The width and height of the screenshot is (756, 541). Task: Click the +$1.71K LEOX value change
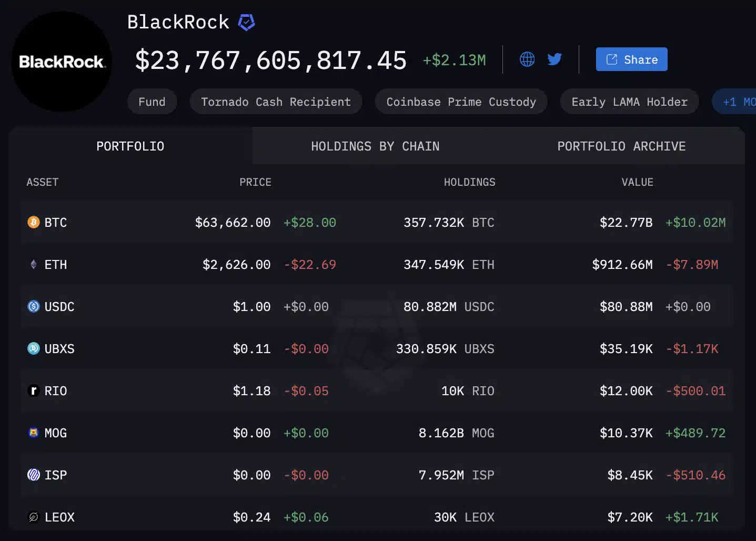tap(692, 517)
